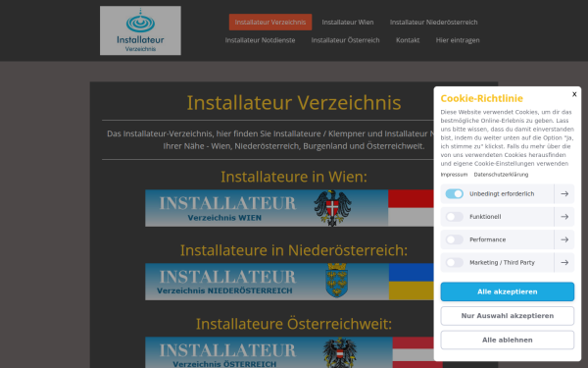The image size is (588, 368).
Task: Click the Cookie-Richtlinie title
Action: [481, 98]
